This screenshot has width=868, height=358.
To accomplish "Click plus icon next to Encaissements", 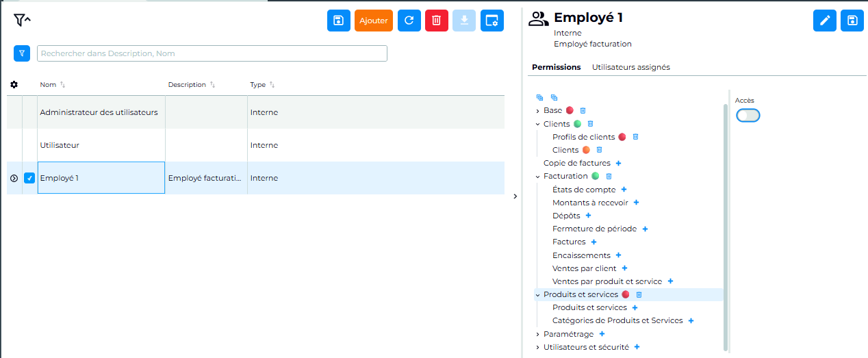I will coord(618,255).
